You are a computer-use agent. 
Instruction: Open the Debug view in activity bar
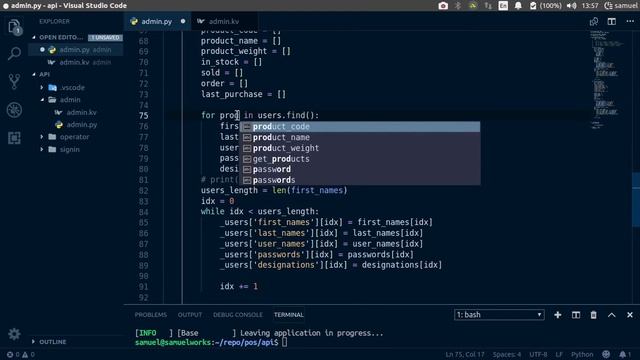[x=14, y=110]
